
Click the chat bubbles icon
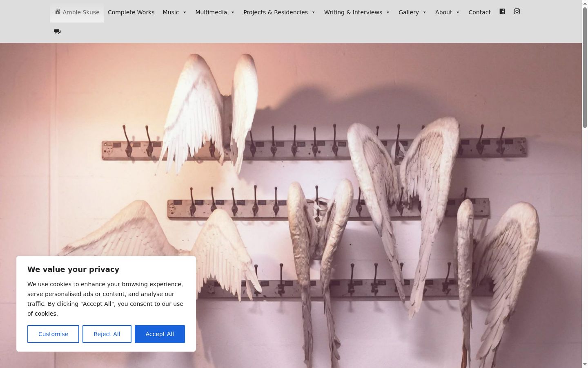tap(57, 31)
